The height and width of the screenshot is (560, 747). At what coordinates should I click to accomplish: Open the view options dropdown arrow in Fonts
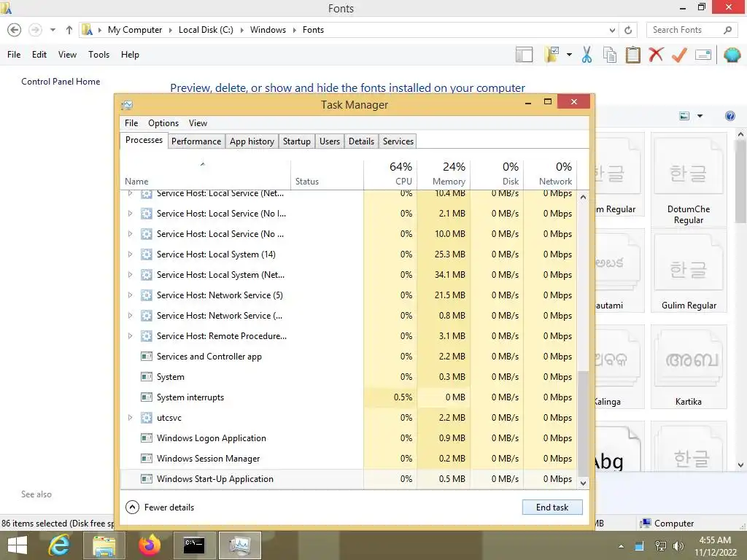pyautogui.click(x=700, y=116)
